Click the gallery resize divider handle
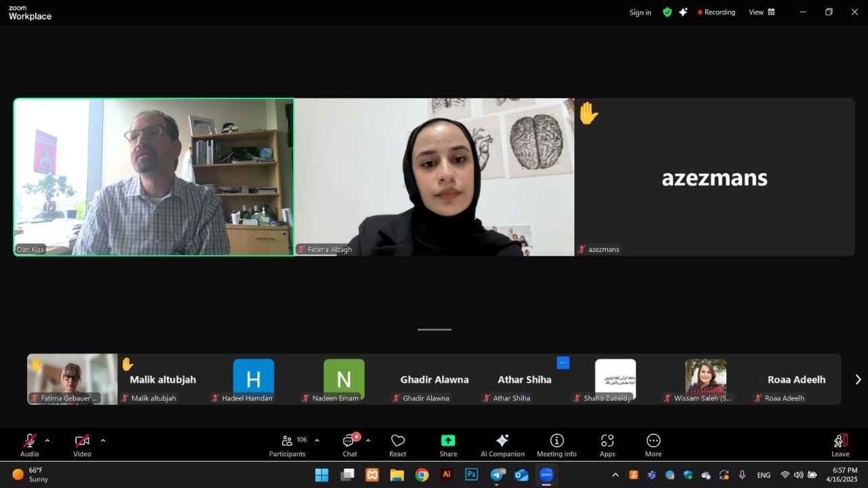868x488 pixels. click(x=434, y=330)
